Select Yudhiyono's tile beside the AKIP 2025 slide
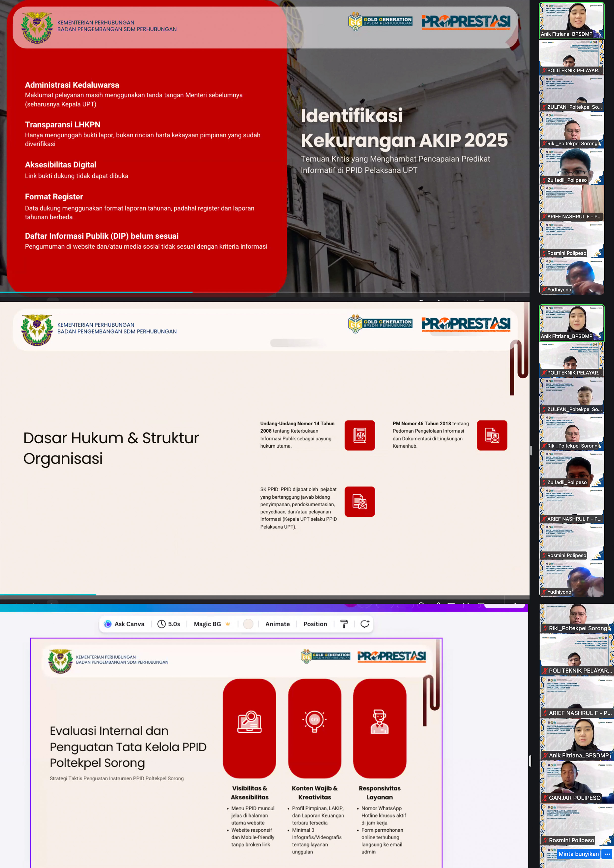Screen dimensions: 614x868 click(572, 276)
